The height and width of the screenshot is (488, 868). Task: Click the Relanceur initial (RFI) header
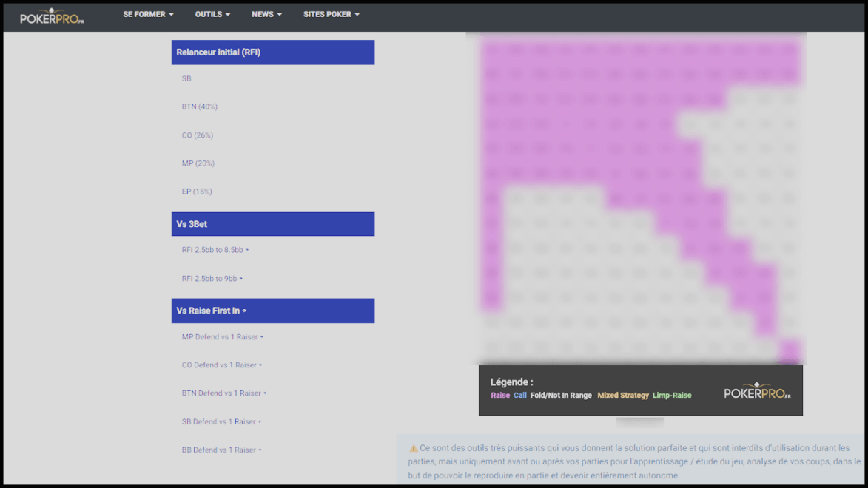(218, 52)
